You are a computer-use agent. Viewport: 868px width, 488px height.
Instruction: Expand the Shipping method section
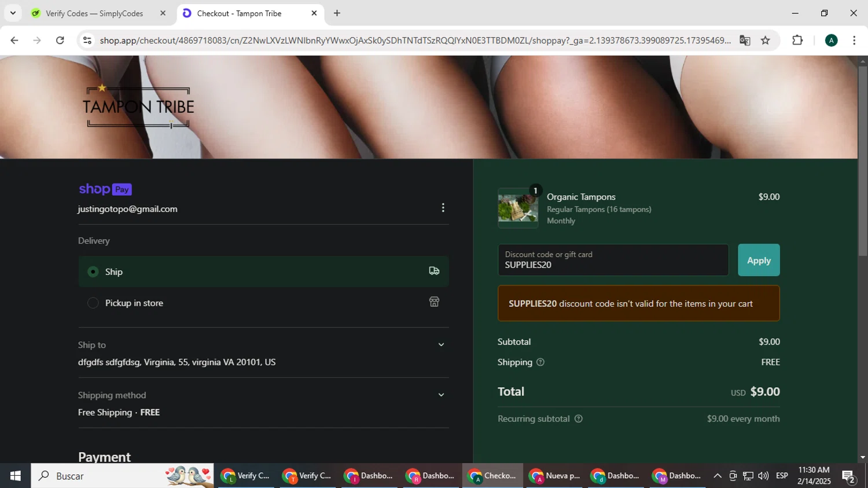(x=441, y=395)
